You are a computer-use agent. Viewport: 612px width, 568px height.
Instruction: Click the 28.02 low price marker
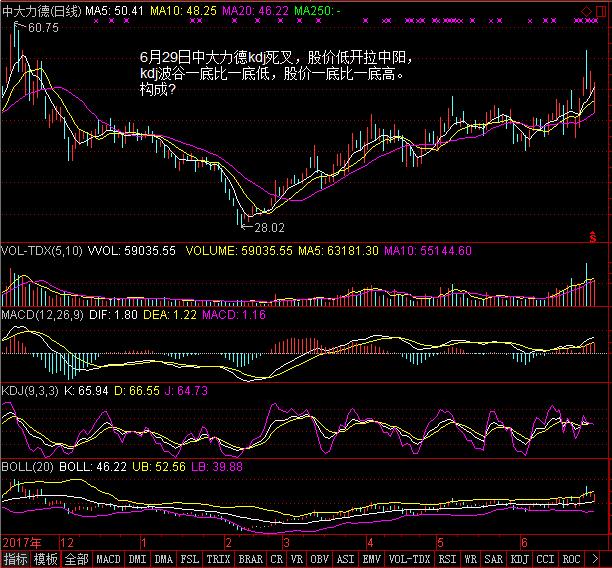269,228
